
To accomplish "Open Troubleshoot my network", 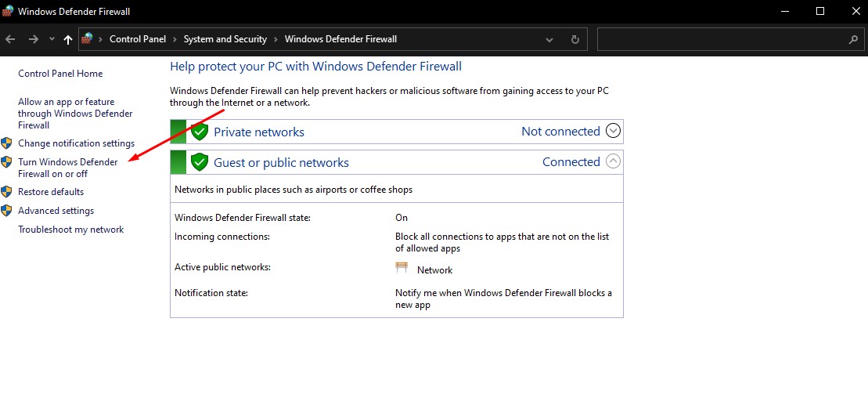I will 71,230.
